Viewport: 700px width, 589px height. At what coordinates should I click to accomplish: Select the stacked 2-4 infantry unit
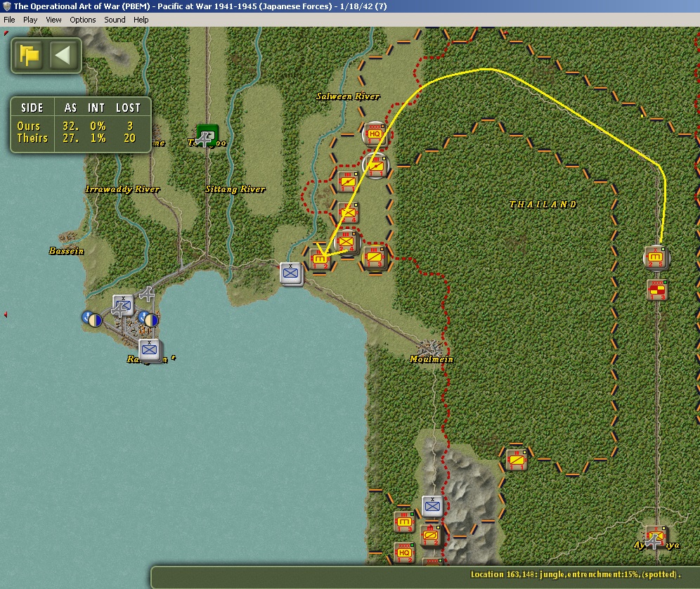click(346, 242)
